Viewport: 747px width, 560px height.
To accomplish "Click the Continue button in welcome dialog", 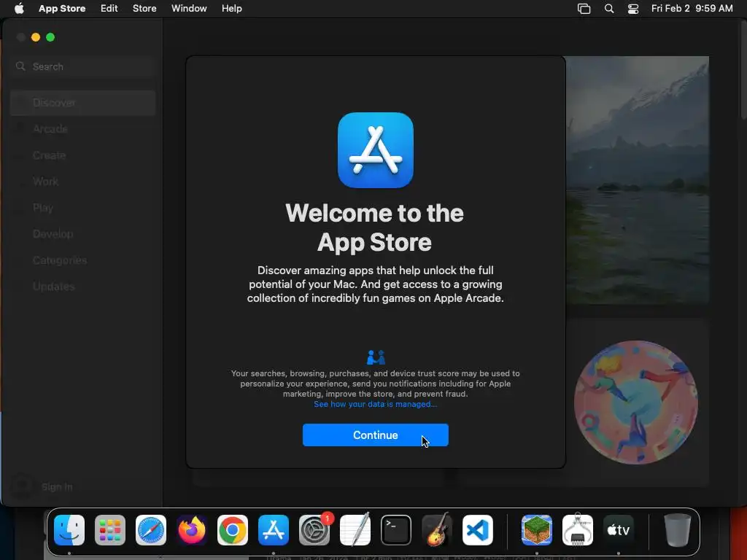I will [376, 435].
